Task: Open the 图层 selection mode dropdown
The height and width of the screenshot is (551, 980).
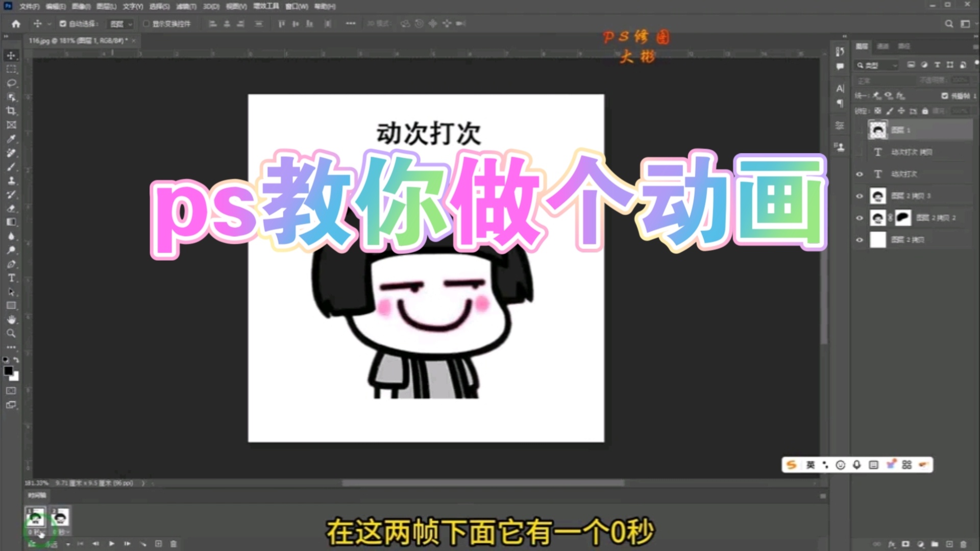Action: (x=120, y=23)
